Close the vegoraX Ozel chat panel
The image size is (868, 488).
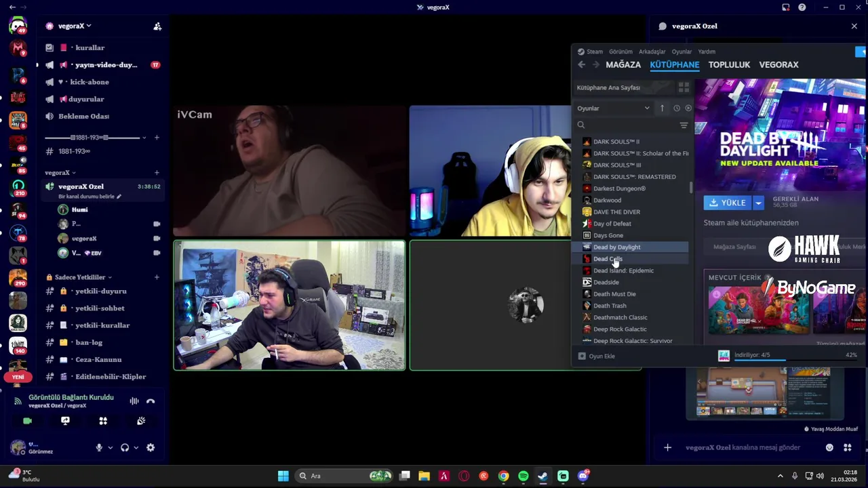click(x=854, y=26)
